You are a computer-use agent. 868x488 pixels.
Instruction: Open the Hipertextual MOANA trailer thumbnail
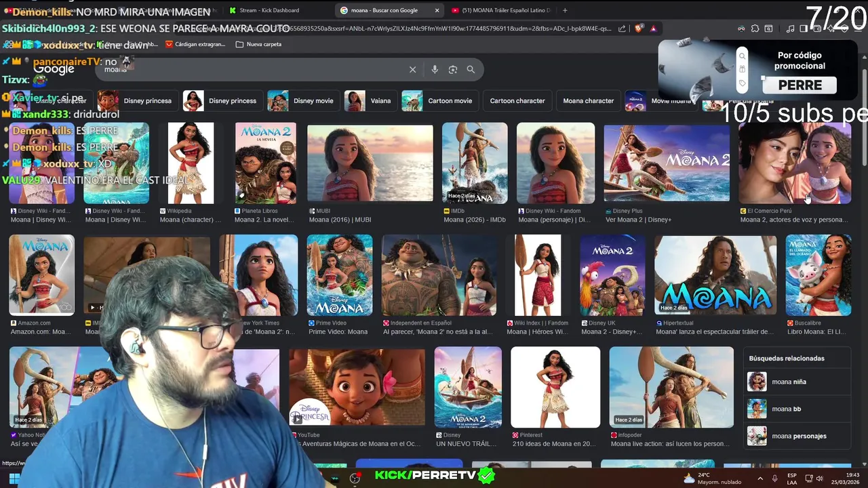[715, 275]
